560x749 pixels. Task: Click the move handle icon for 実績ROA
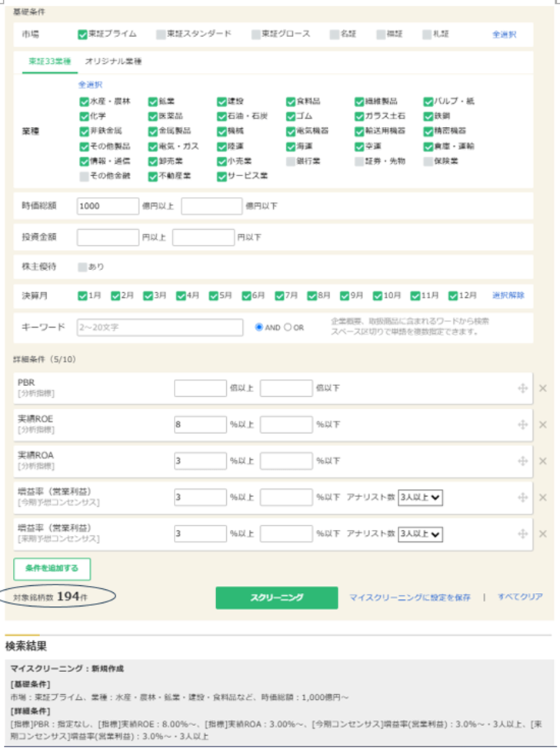point(523,461)
